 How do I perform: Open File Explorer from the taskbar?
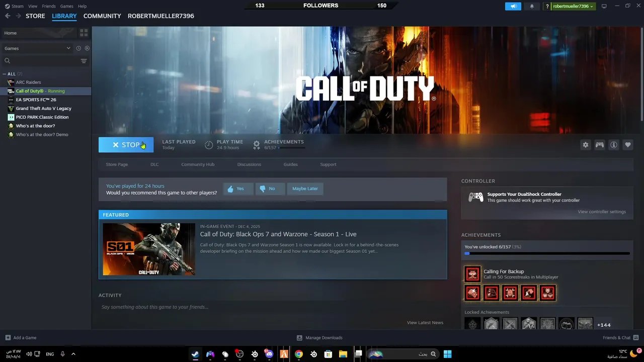[343, 354]
